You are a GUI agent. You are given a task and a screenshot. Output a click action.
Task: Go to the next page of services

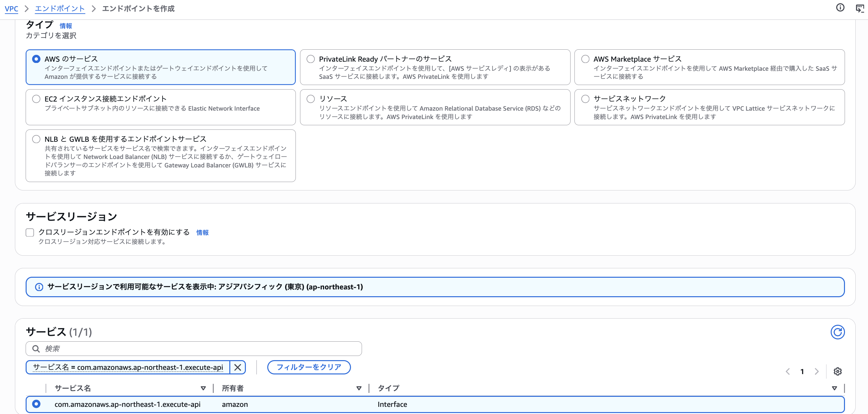pos(816,371)
